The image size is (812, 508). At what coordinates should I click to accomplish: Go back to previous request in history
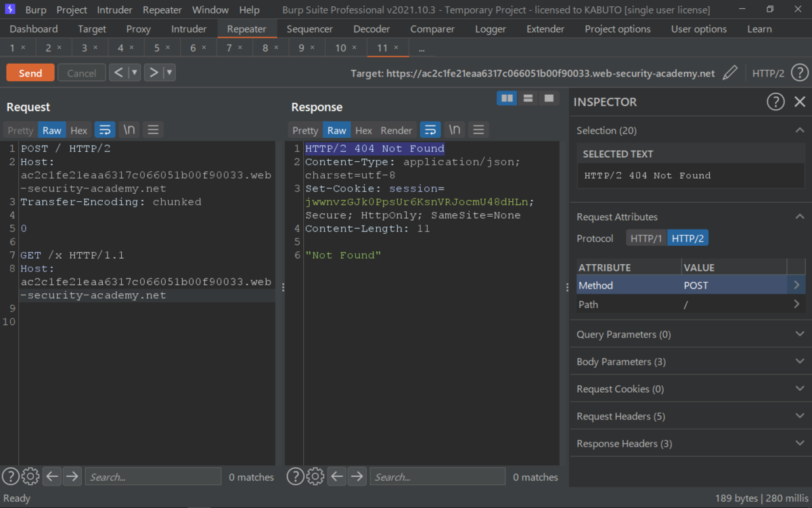click(x=118, y=73)
